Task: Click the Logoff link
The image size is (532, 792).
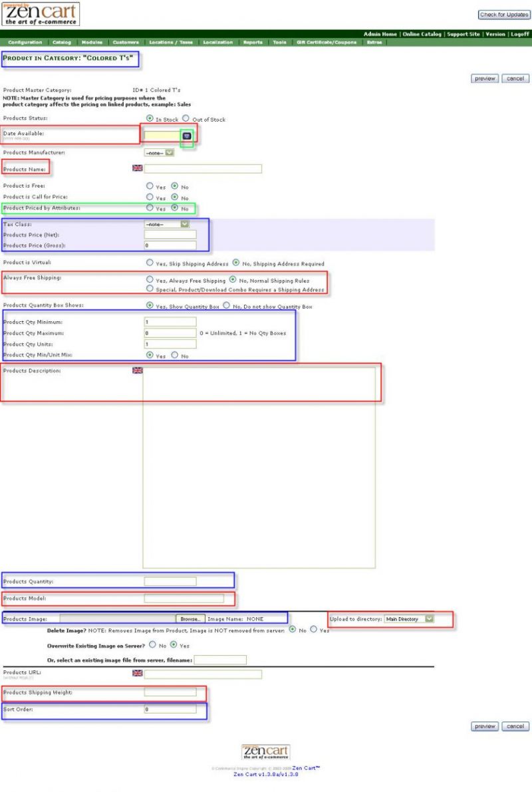Action: click(x=520, y=34)
